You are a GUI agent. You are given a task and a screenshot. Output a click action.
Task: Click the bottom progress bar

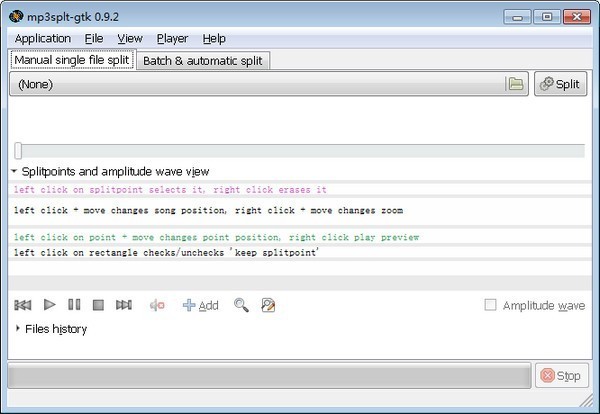[x=269, y=376]
